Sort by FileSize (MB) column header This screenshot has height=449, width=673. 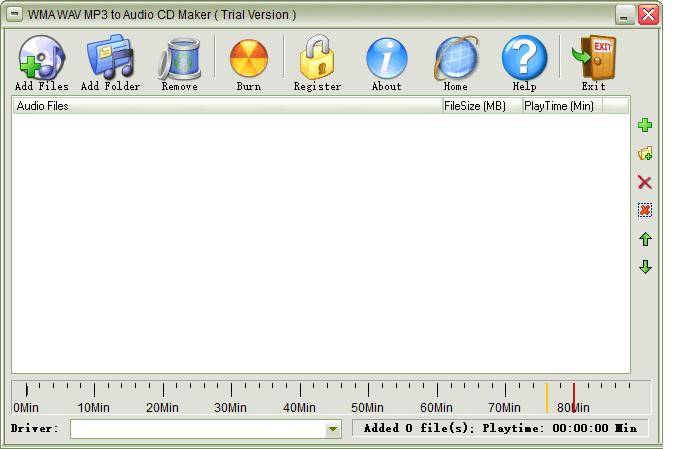[480, 106]
